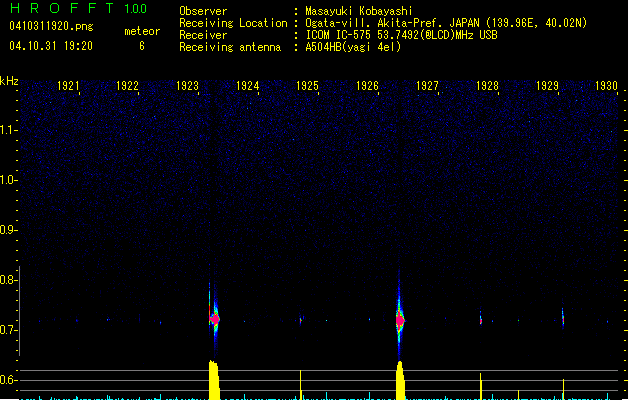Click the 1921 time axis marker

[x=68, y=86]
